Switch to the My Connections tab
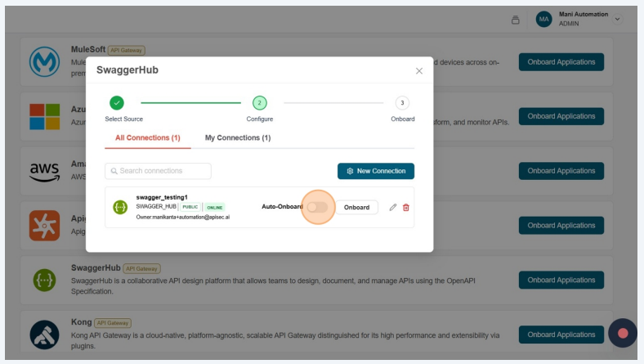The height and width of the screenshot is (364, 644). [x=237, y=137]
